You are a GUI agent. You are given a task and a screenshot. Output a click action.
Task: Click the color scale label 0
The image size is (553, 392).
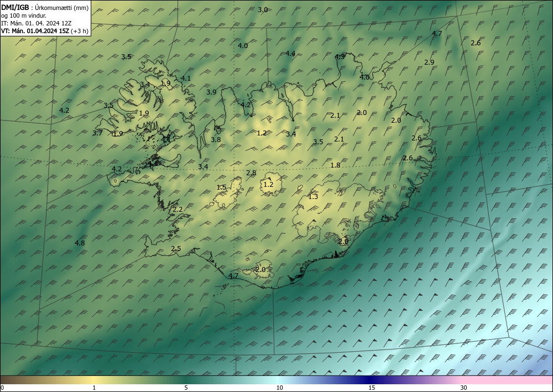pos(2,388)
